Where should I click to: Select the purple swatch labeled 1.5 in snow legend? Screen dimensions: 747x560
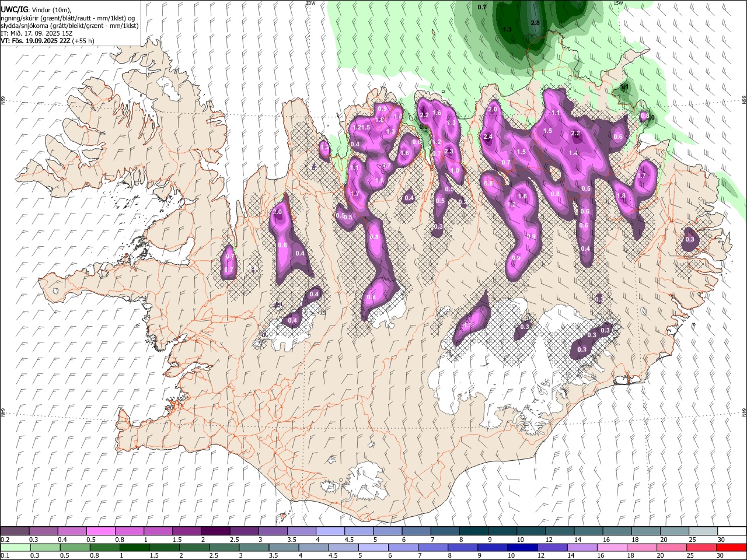tap(187, 531)
